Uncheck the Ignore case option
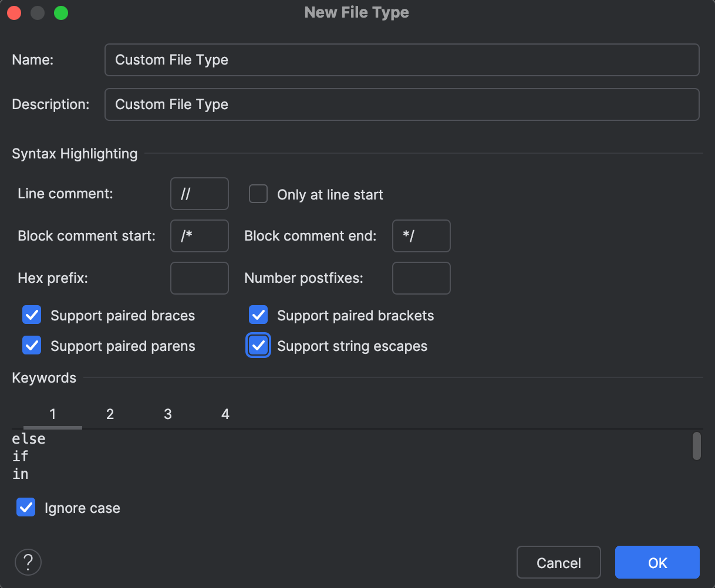This screenshot has height=588, width=715. tap(26, 507)
